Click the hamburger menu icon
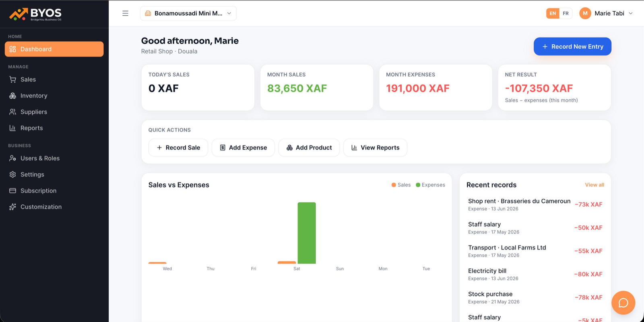Image resolution: width=644 pixels, height=322 pixels. pos(125,13)
